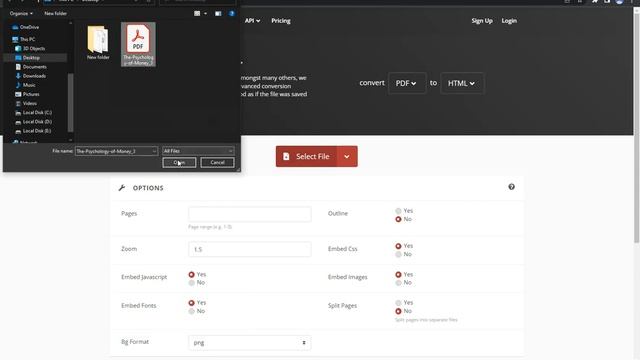640x360 pixels.
Task: Open view options dropdown arrow beside view icon
Action: 205,13
